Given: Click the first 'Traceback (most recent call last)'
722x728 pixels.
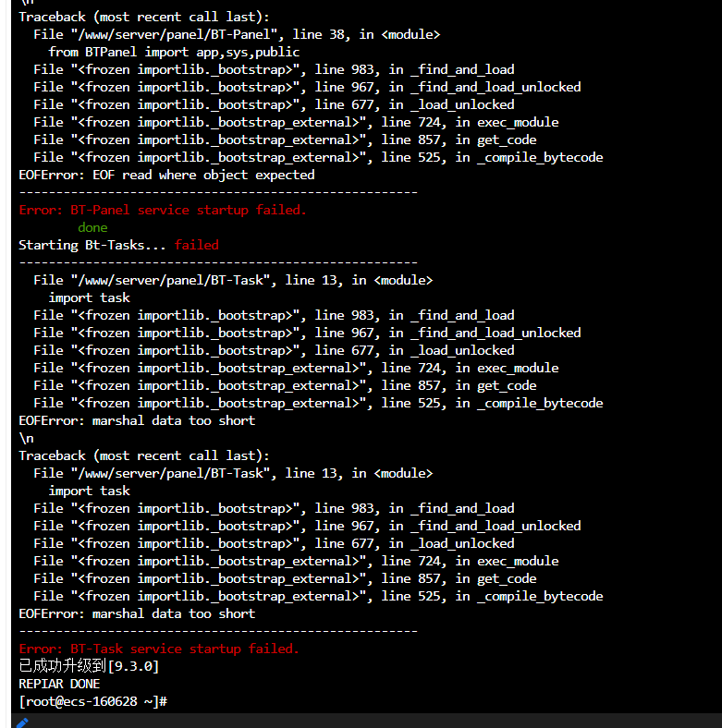Looking at the screenshot, I should tap(144, 17).
